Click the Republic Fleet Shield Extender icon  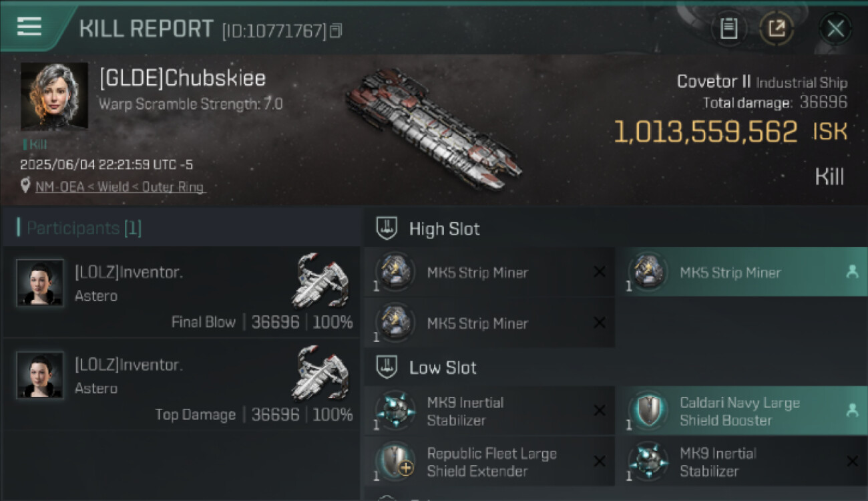(395, 462)
